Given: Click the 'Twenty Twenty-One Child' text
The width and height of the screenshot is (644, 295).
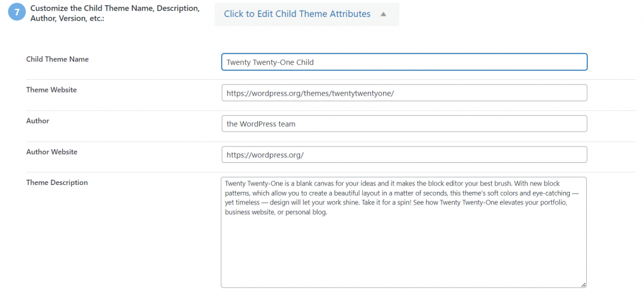Looking at the screenshot, I should [x=270, y=62].
